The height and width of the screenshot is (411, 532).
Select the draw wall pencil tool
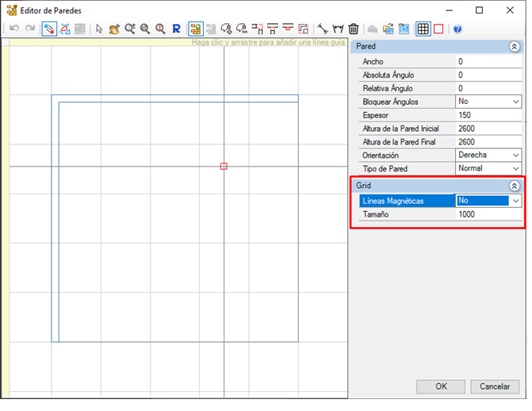pos(49,29)
